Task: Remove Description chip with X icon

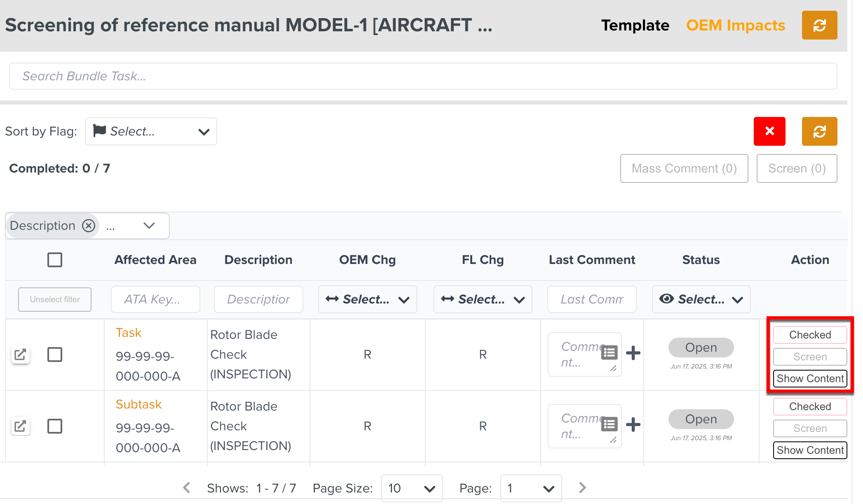Action: (x=89, y=226)
